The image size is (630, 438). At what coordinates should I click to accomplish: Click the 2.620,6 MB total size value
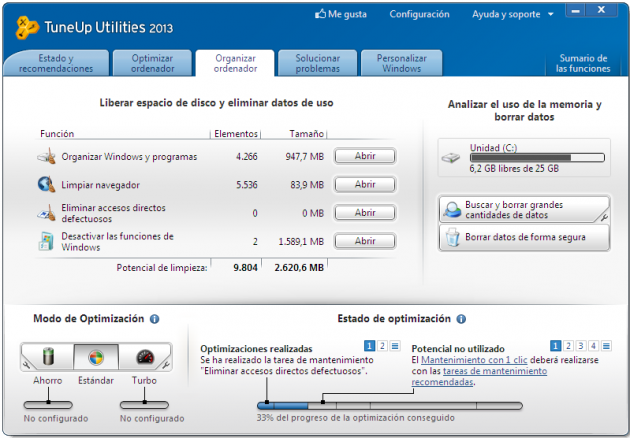299,268
